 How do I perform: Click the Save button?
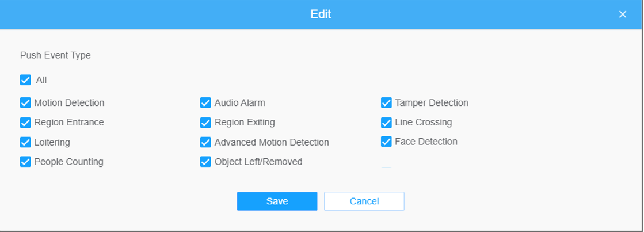click(x=277, y=201)
